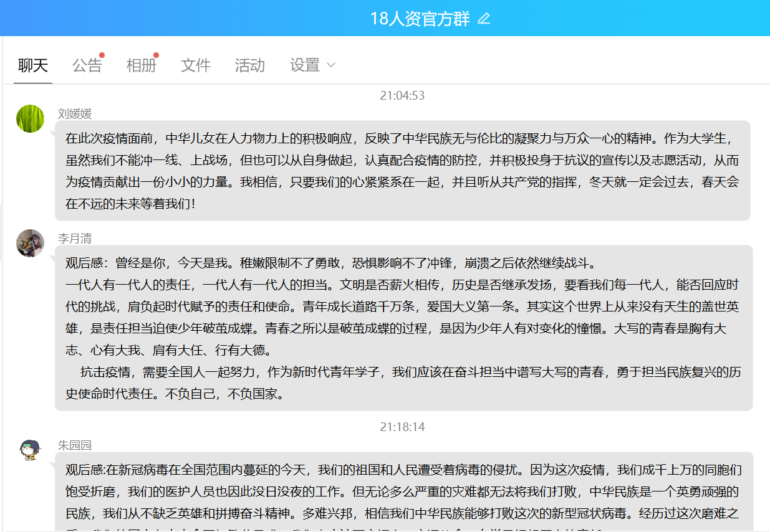770x532 pixels.
Task: Click the 公告 tab label
Action: point(87,65)
